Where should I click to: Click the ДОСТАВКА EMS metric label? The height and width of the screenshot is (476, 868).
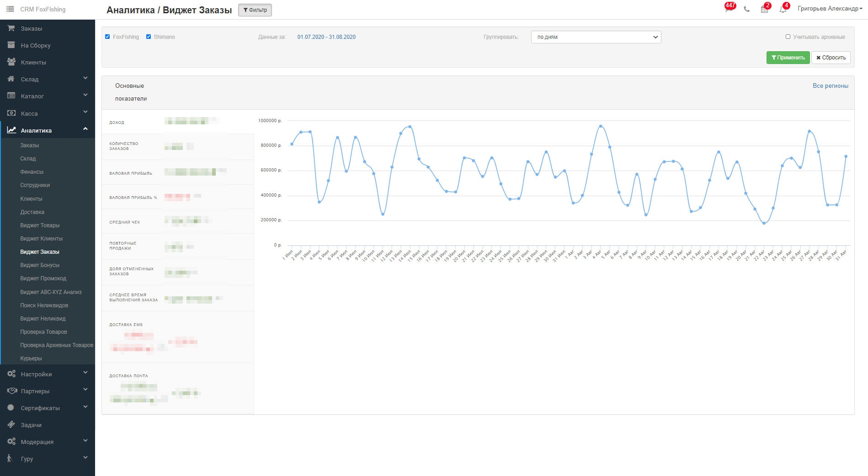[x=126, y=325]
